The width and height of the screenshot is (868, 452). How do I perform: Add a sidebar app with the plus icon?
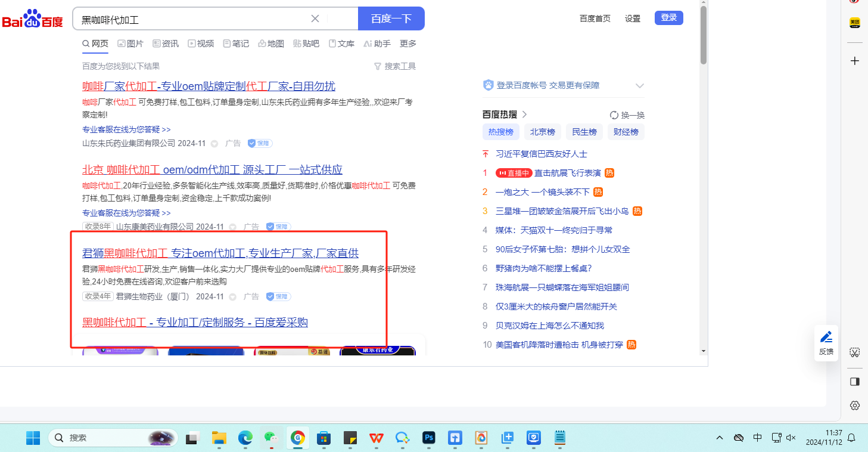point(854,61)
